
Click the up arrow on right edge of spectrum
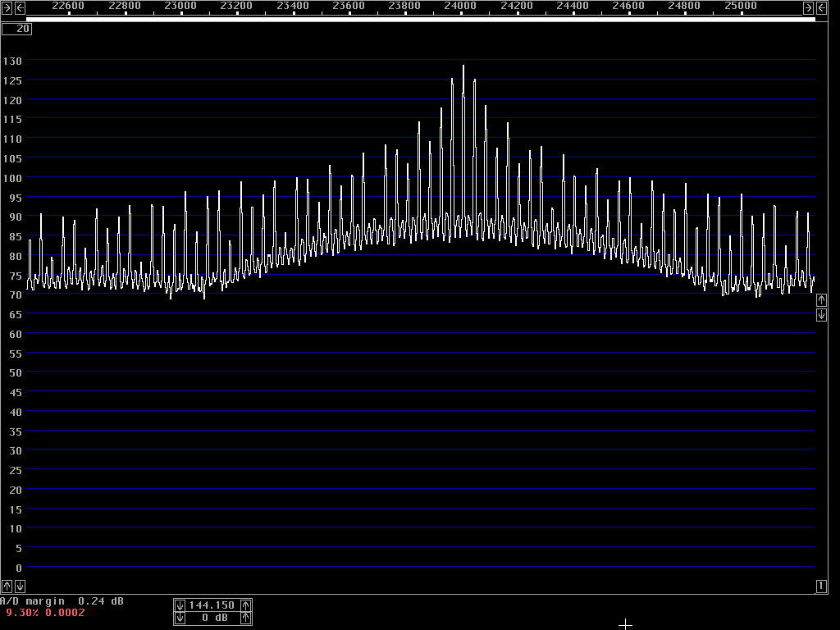point(821,300)
